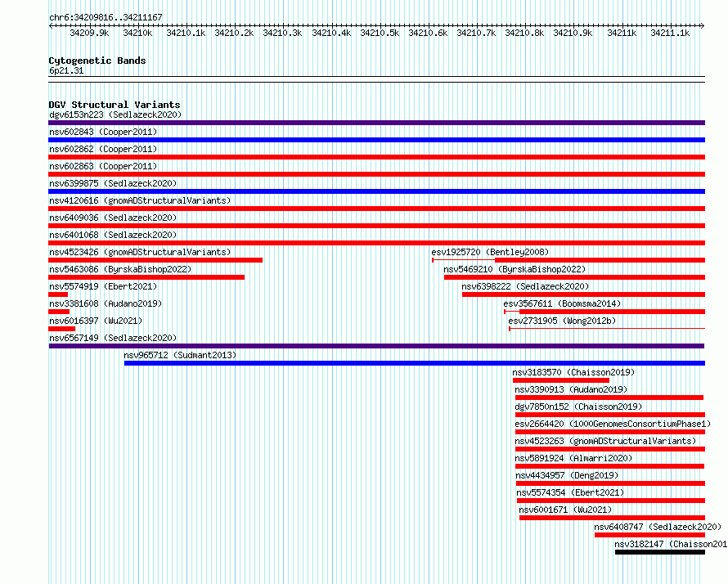The image size is (728, 584).
Task: Click the short red bar under nsv5574919
Action: click(x=58, y=294)
